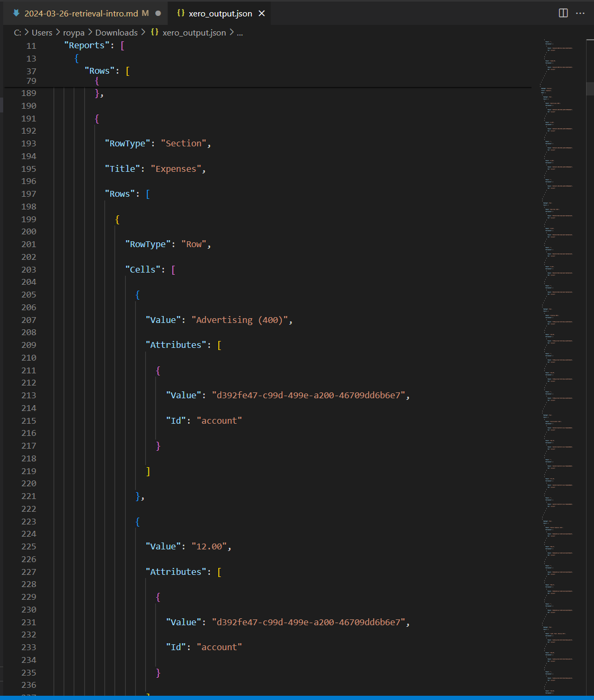
Task: Open the roypa breadcrumb folder
Action: [74, 32]
